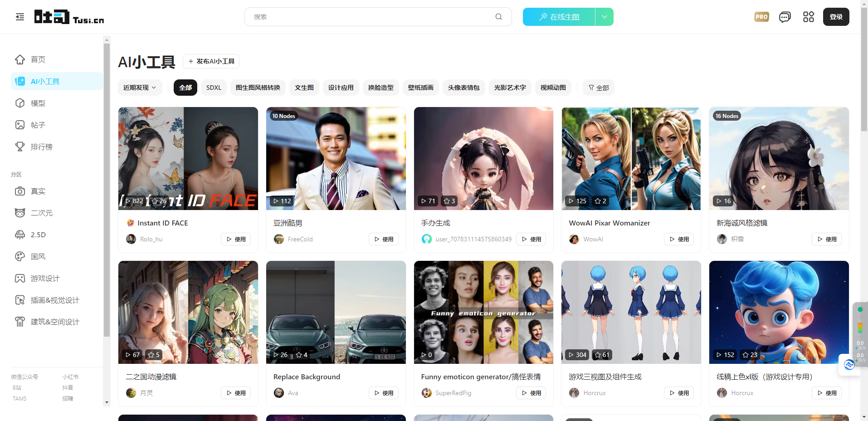Click the chat message bubble icon
The width and height of the screenshot is (868, 421).
785,17
